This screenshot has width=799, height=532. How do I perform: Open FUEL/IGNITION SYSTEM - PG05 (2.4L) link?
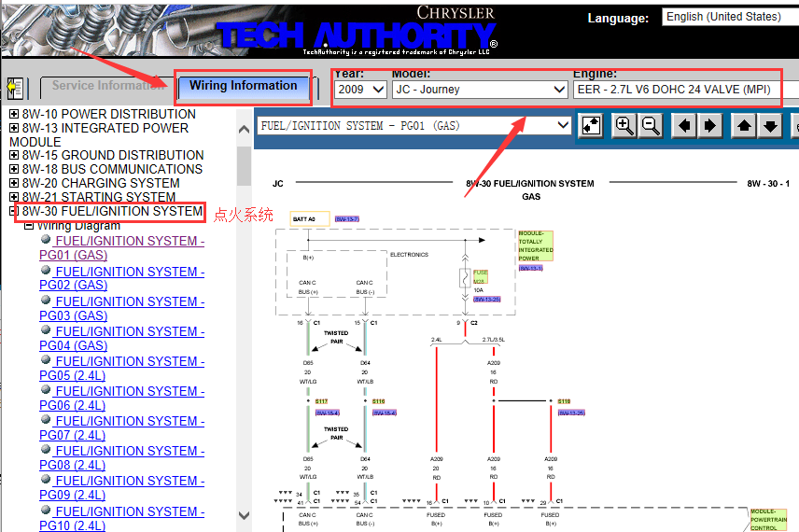pos(121,369)
